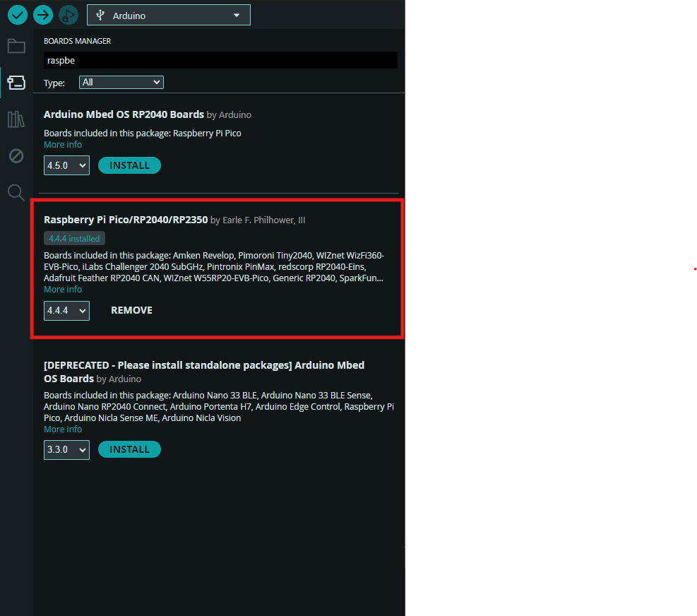This screenshot has height=616, width=697.
Task: Open the Debug sidebar icon
Action: pos(16,155)
